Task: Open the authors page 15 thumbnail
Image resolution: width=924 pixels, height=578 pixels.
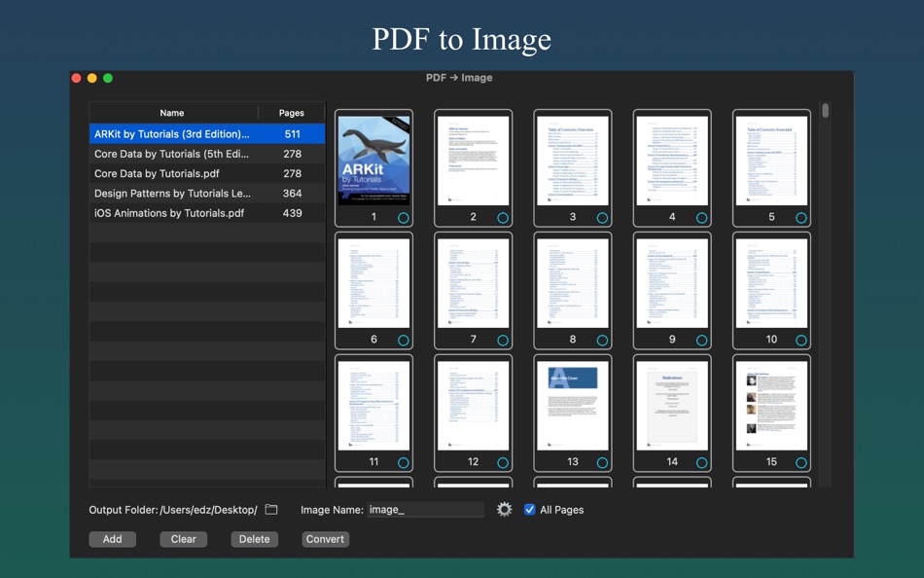Action: [771, 406]
